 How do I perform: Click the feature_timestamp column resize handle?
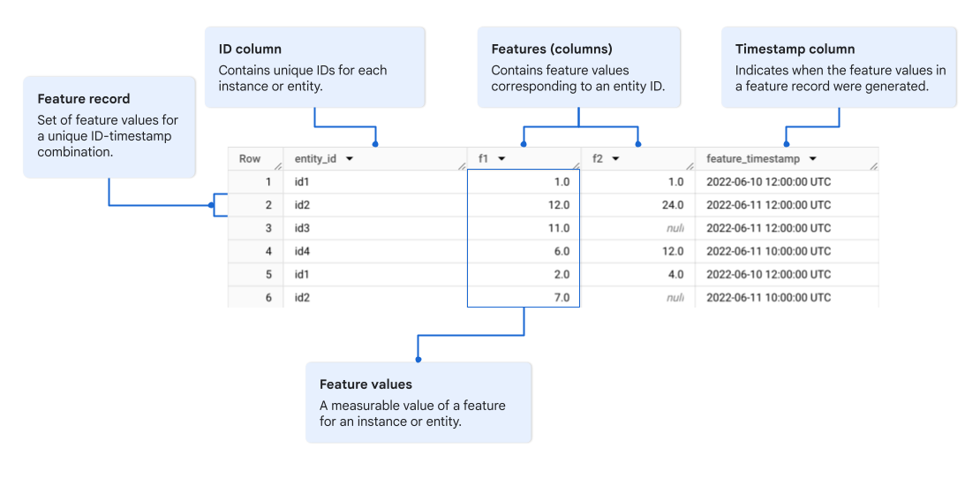click(873, 165)
